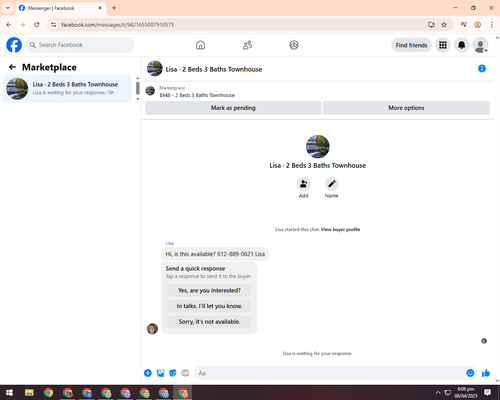500x400 pixels.
Task: Send a thumbs up like
Action: pos(486,373)
